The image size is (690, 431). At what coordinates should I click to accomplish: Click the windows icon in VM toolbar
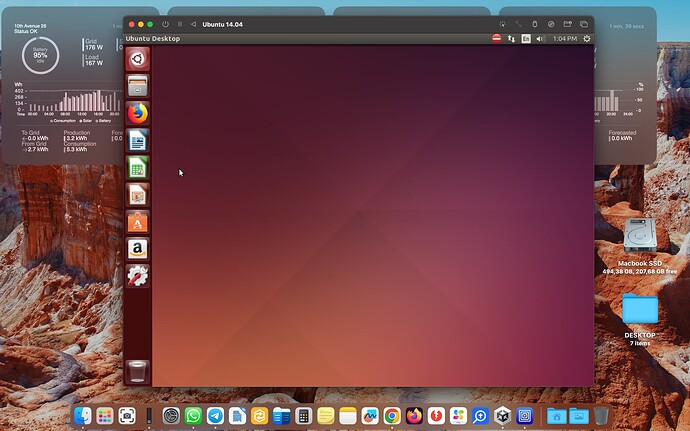(584, 24)
